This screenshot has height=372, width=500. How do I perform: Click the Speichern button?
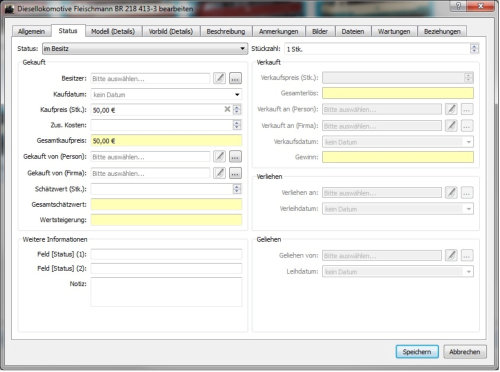coord(417,352)
